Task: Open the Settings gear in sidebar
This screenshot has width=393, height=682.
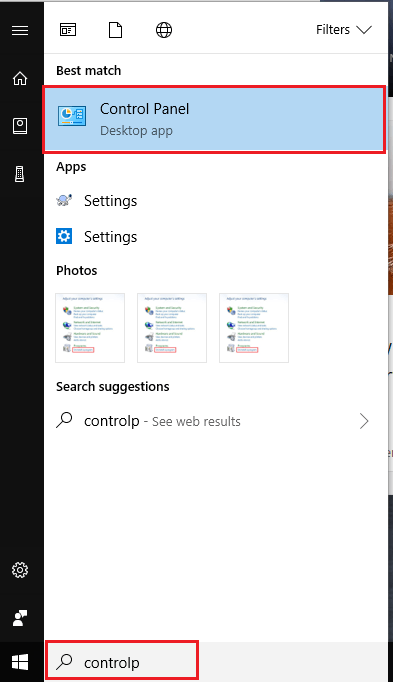Action: pos(20,569)
